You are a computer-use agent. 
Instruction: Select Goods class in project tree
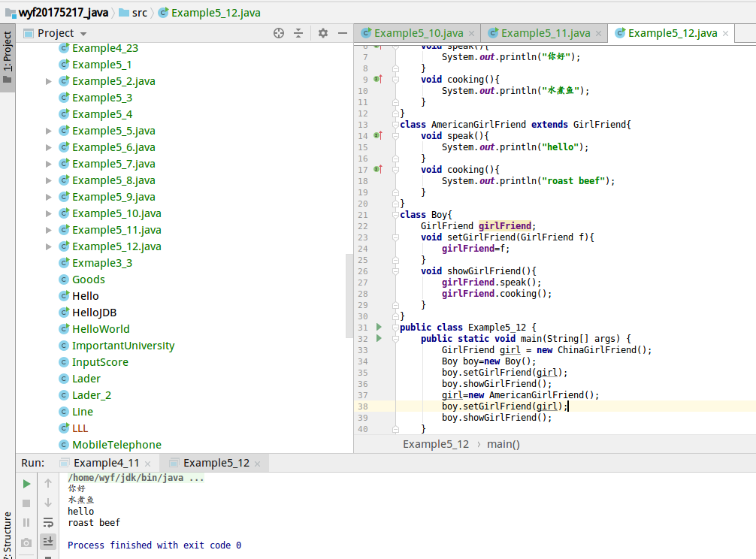[x=88, y=279]
